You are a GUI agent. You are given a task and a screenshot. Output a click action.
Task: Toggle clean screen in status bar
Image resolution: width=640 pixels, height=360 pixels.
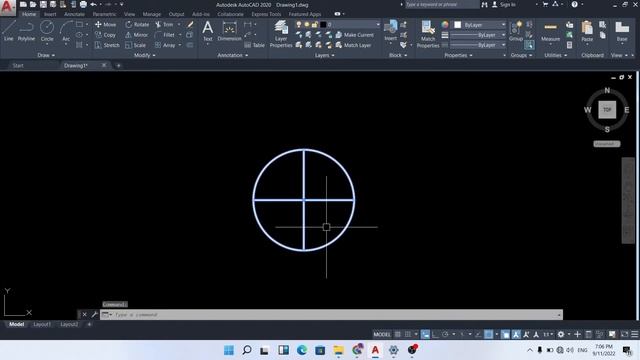click(x=624, y=334)
